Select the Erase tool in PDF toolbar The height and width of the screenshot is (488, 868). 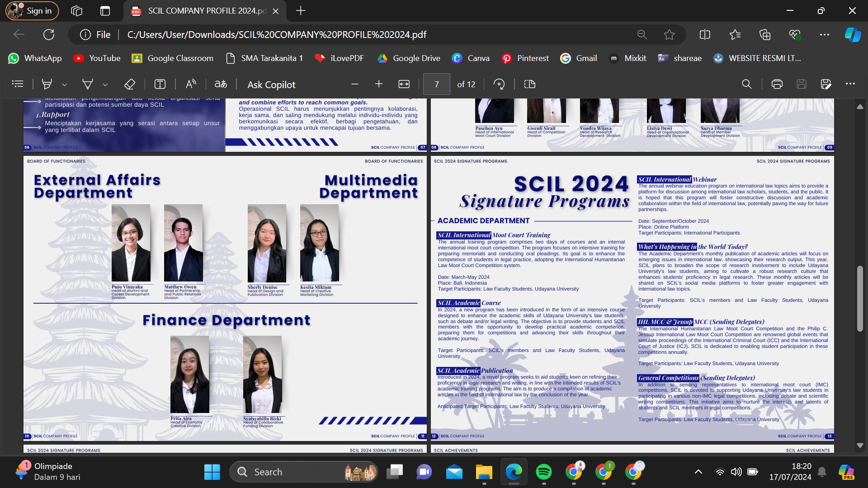pyautogui.click(x=129, y=84)
